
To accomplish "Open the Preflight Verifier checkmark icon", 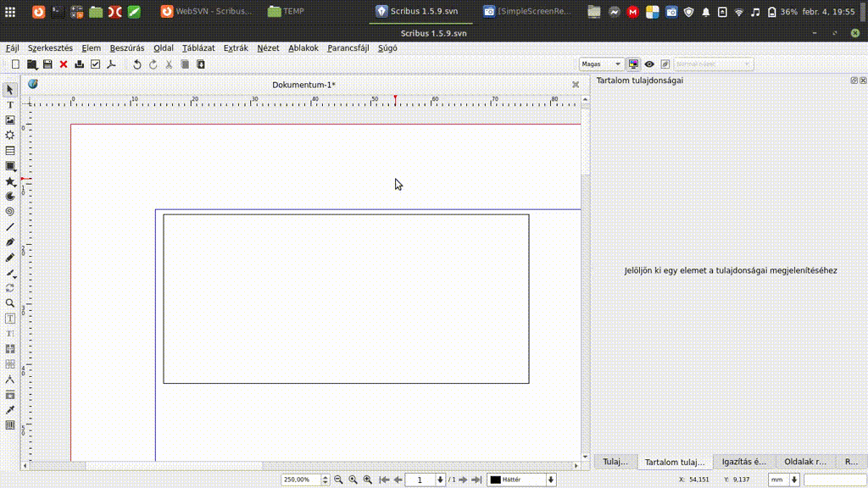I will point(95,64).
